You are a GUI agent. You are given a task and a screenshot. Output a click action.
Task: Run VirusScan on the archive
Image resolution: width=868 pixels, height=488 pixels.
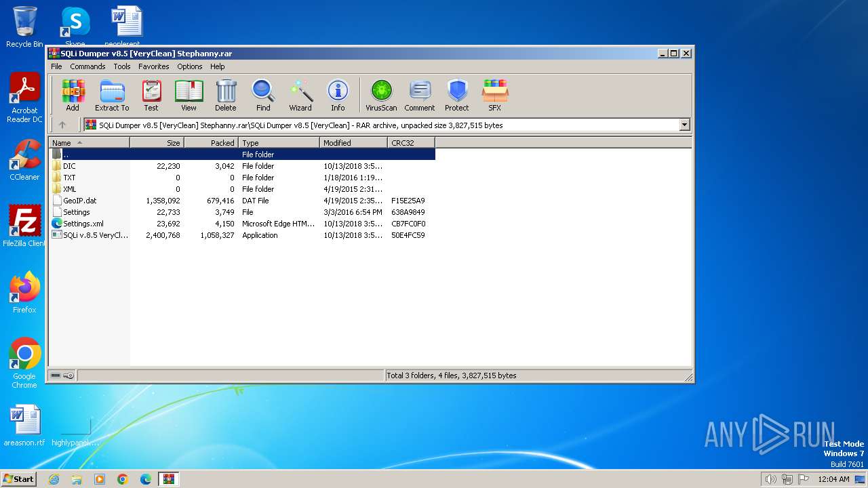click(381, 95)
